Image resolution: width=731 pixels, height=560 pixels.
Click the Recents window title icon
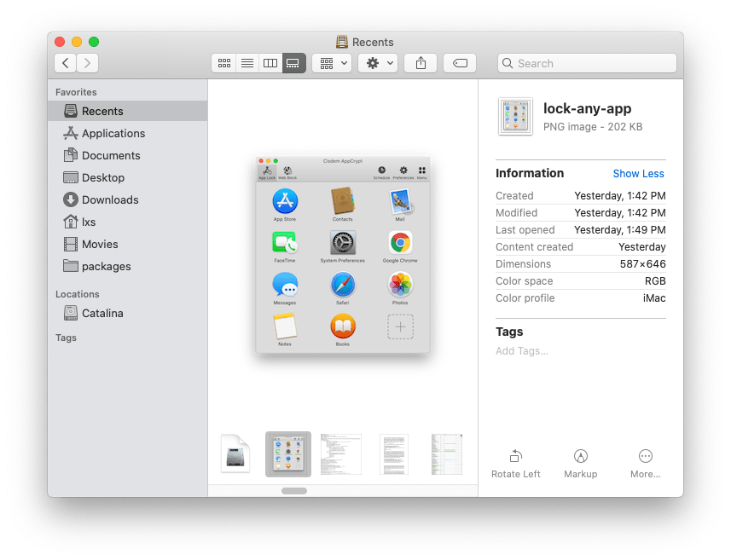point(342,42)
